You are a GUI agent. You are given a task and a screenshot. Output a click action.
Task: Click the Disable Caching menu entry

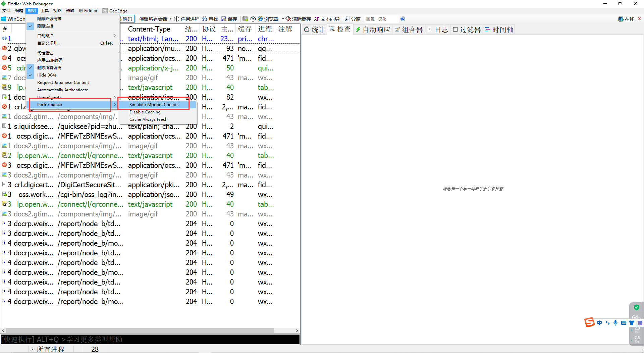(x=145, y=112)
